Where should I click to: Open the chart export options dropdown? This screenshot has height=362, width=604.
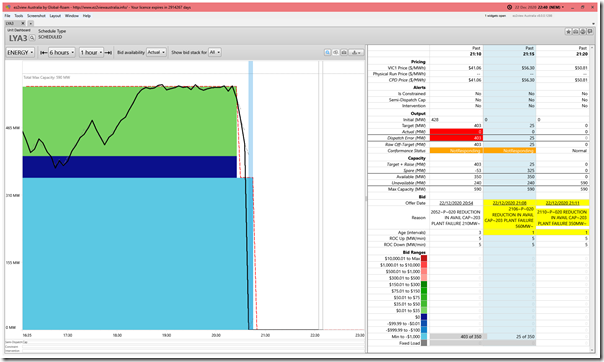tap(356, 52)
